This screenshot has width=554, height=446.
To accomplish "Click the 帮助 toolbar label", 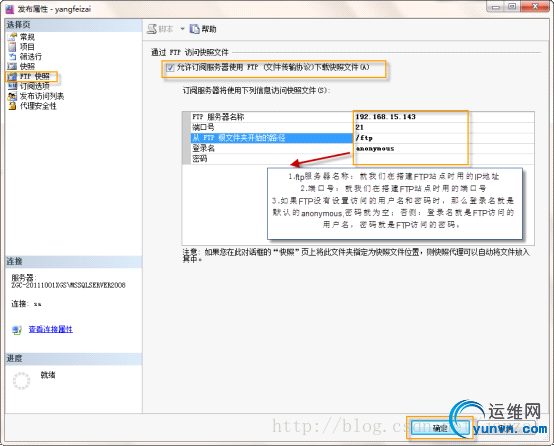I will pos(209,29).
